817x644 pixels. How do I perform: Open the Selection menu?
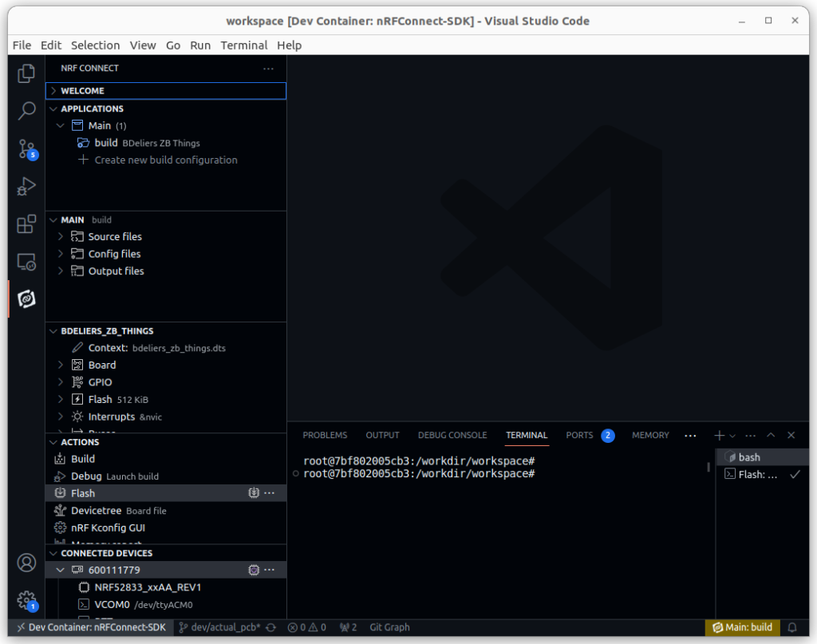96,45
